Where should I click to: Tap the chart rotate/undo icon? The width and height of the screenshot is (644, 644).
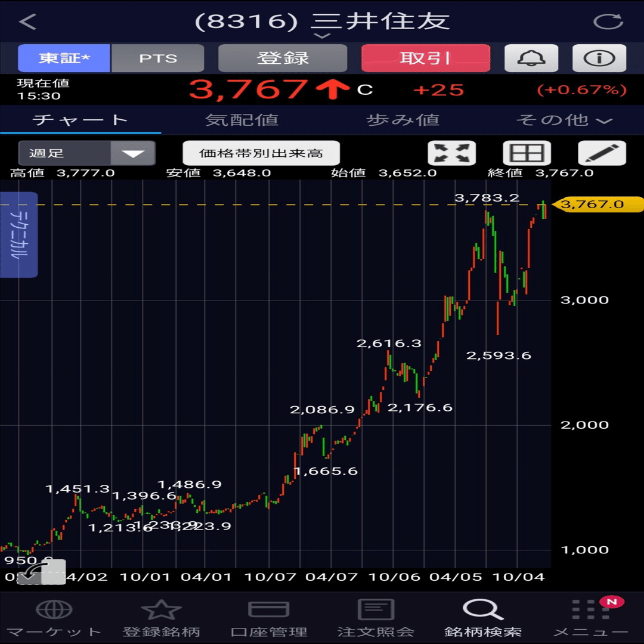coord(41,572)
